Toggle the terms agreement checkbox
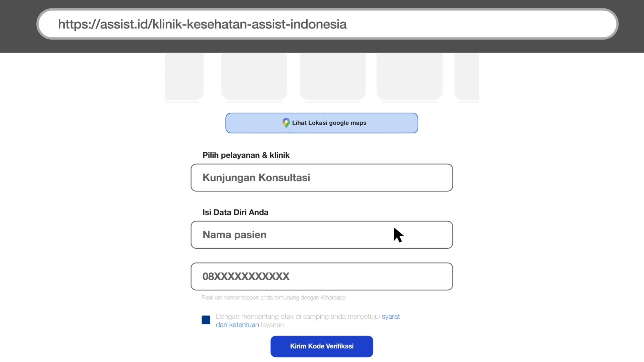Viewport: 644px width, 362px height. point(206,320)
